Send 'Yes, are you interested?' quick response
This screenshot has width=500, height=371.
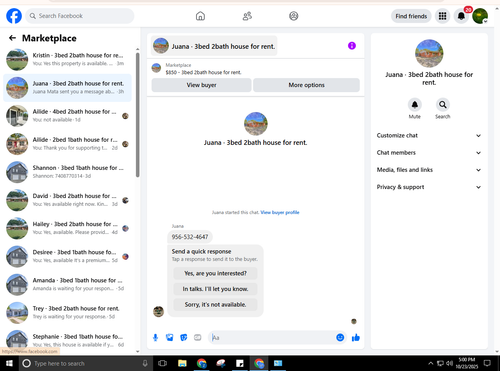coord(215,273)
